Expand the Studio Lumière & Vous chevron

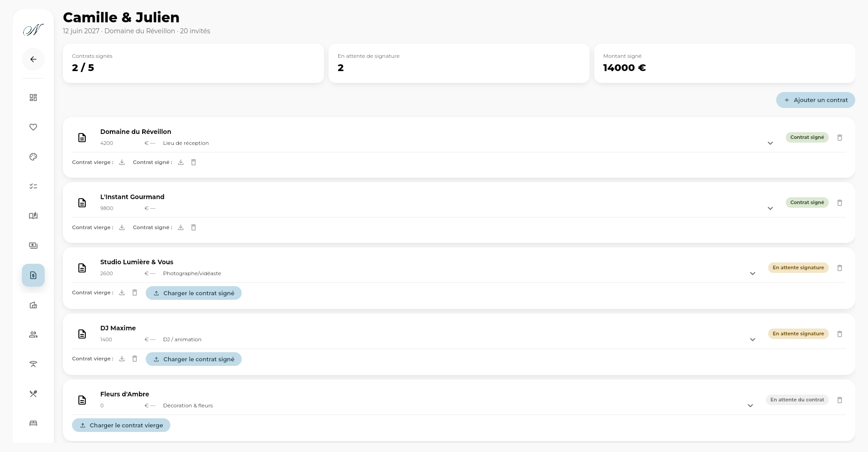click(753, 273)
